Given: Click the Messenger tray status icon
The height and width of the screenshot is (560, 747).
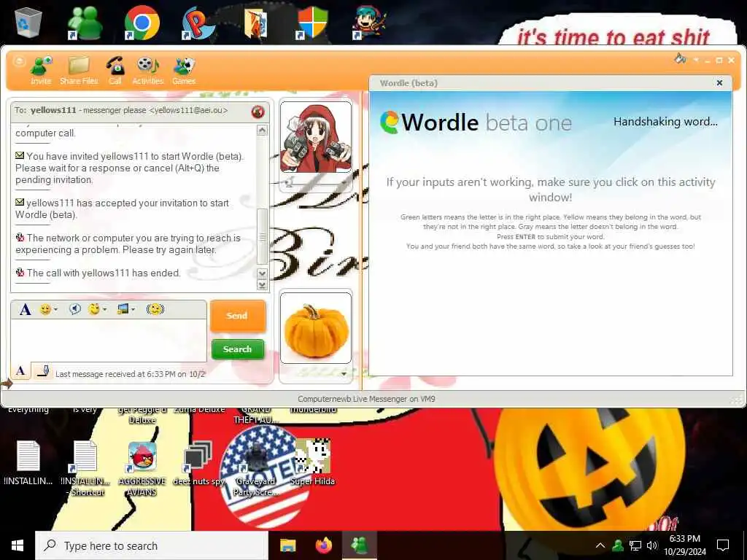Looking at the screenshot, I should pos(618,545).
